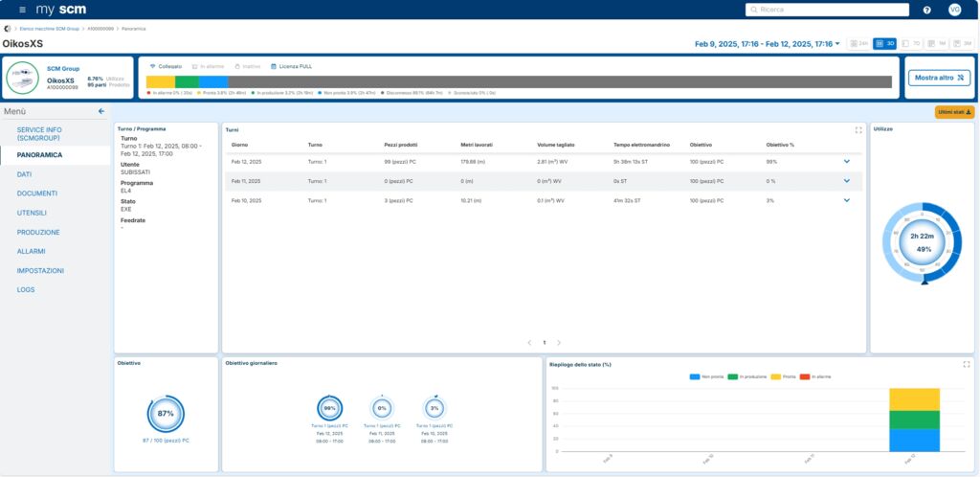Toggle the blue Non pronta legend swatch
This screenshot has width=980, height=477.
[695, 376]
